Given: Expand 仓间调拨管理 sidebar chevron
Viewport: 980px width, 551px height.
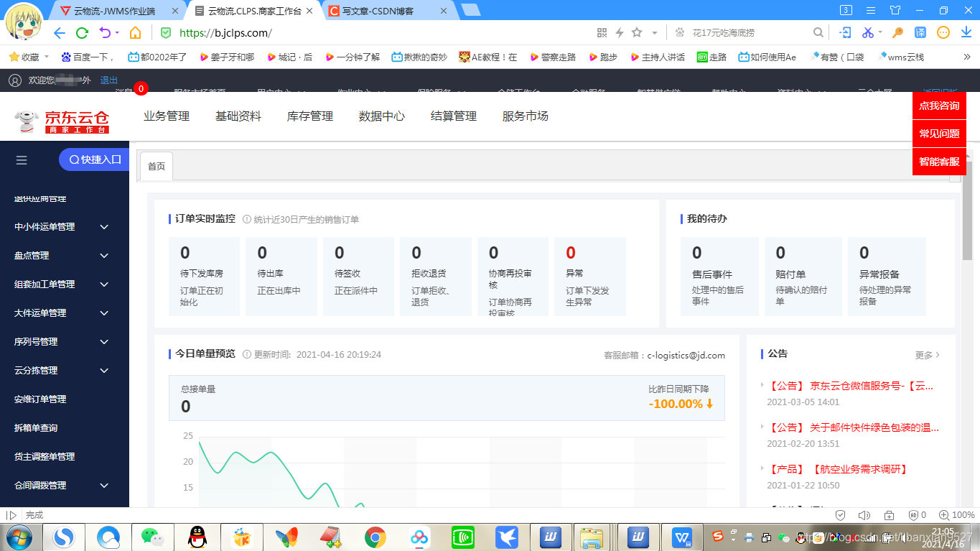Looking at the screenshot, I should tap(104, 486).
